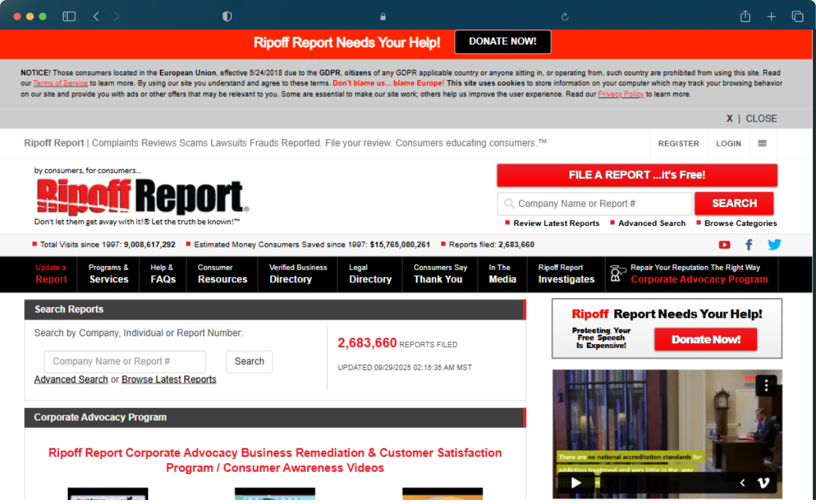Close the GDPR notice banner
The width and height of the screenshot is (816, 504).
751,118
